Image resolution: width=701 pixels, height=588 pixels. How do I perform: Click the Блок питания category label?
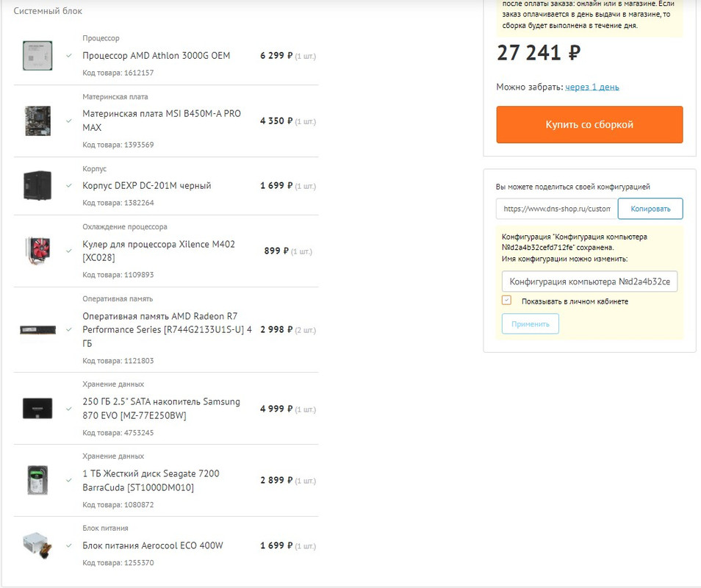click(105, 528)
